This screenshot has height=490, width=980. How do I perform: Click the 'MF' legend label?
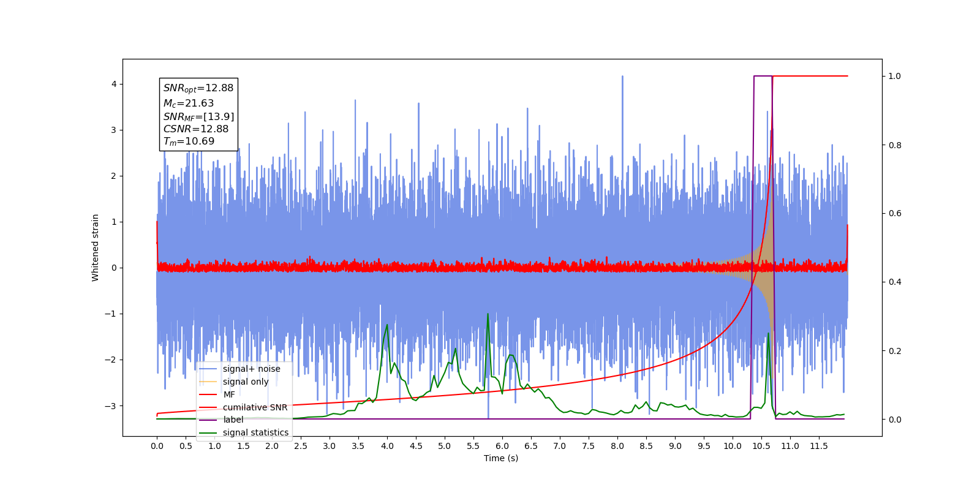(229, 394)
